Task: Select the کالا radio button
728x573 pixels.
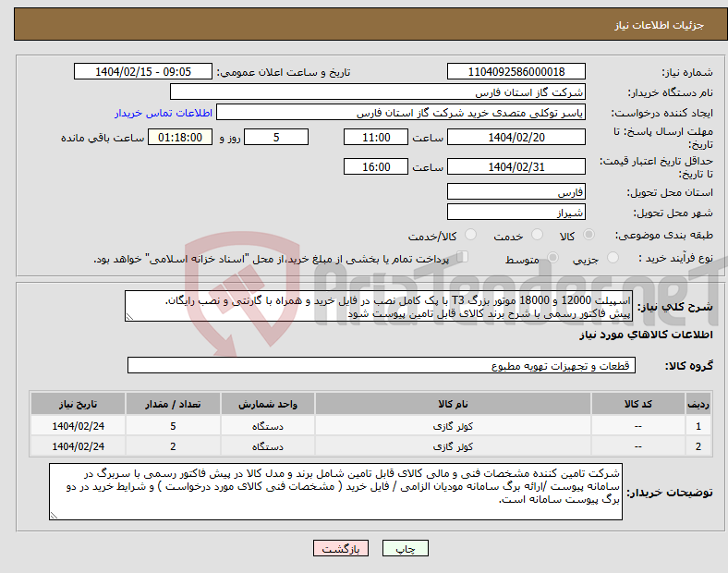Action: [x=588, y=235]
